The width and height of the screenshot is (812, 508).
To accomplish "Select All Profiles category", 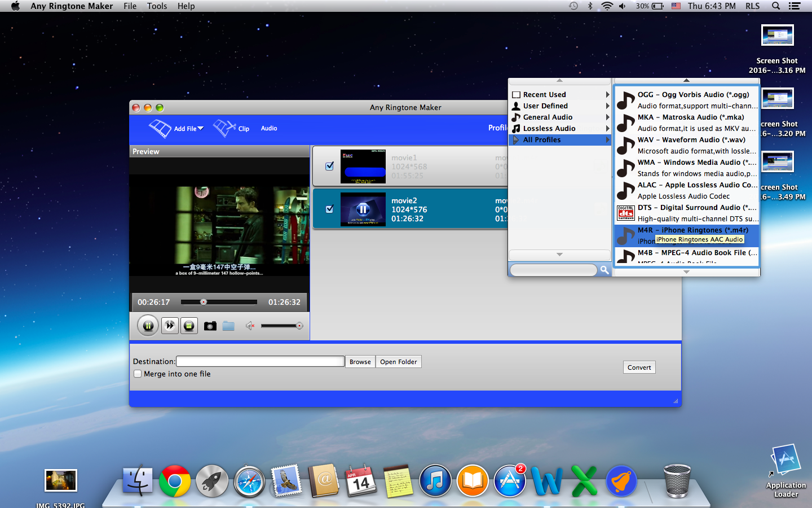I will [x=560, y=139].
